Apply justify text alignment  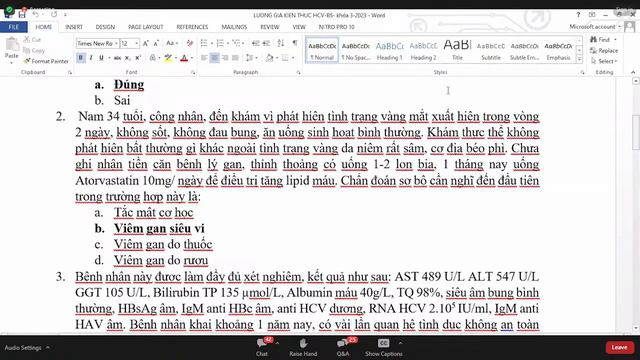click(x=235, y=58)
